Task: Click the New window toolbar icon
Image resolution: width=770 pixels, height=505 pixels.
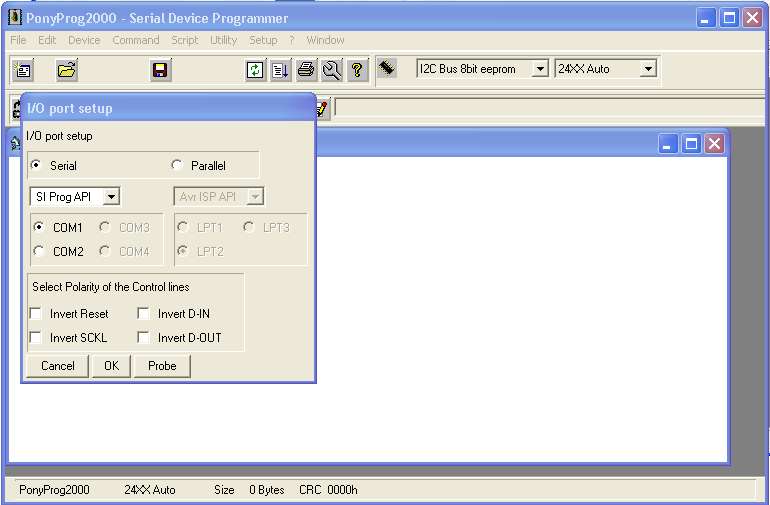Action: 23,70
